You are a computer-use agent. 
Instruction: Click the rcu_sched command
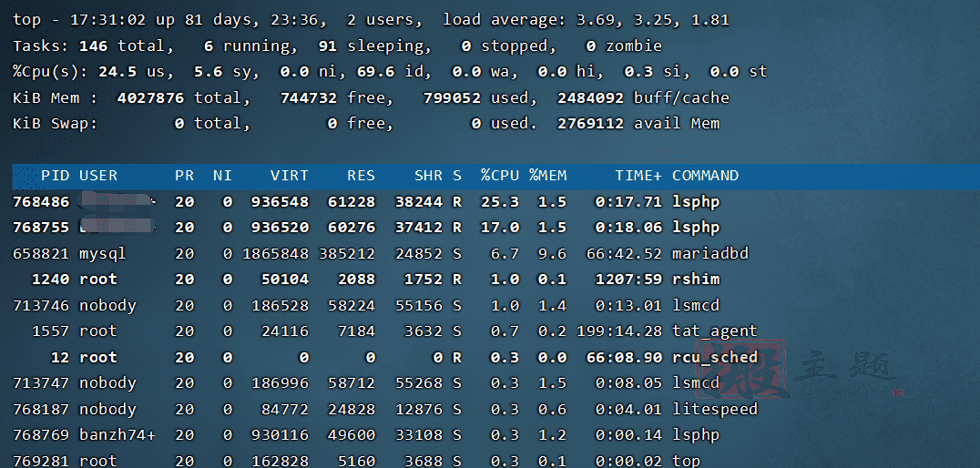pos(715,358)
